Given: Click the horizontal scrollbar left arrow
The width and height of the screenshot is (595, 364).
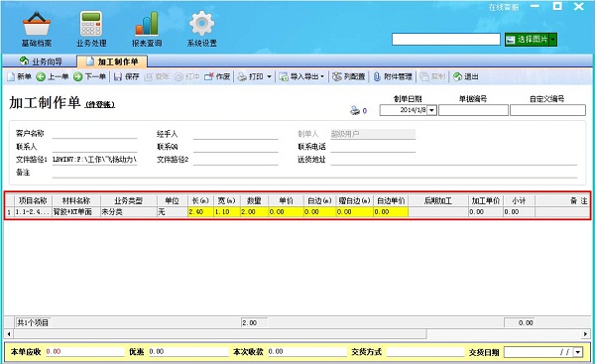Looking at the screenshot, I should click(9, 334).
